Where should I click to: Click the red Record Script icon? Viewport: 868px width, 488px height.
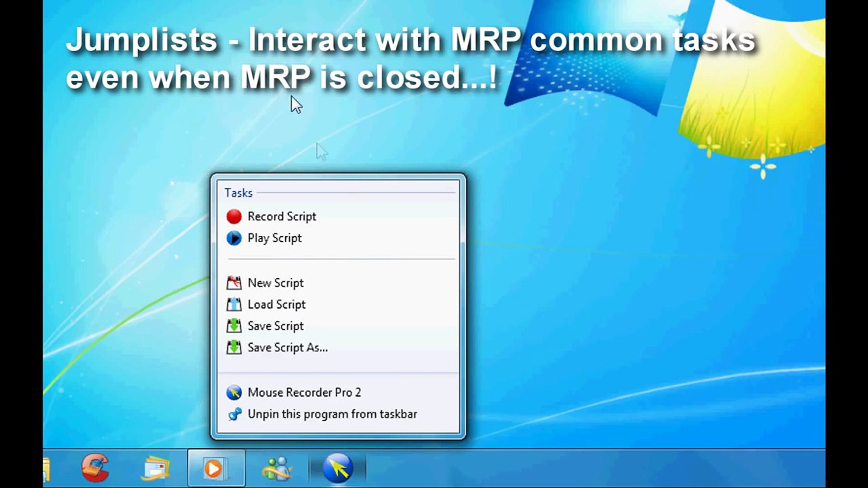pyautogui.click(x=234, y=216)
